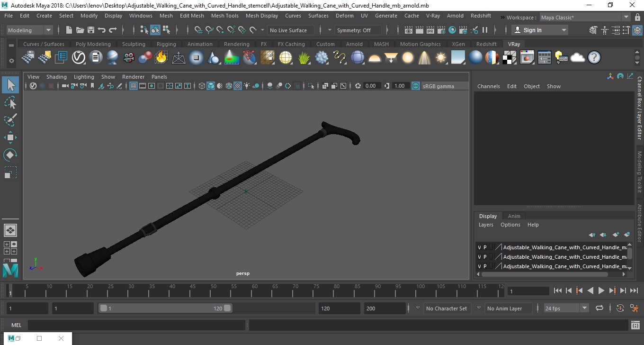Activate the Move tool in toolbox
The width and height of the screenshot is (644, 345).
pyautogui.click(x=10, y=137)
